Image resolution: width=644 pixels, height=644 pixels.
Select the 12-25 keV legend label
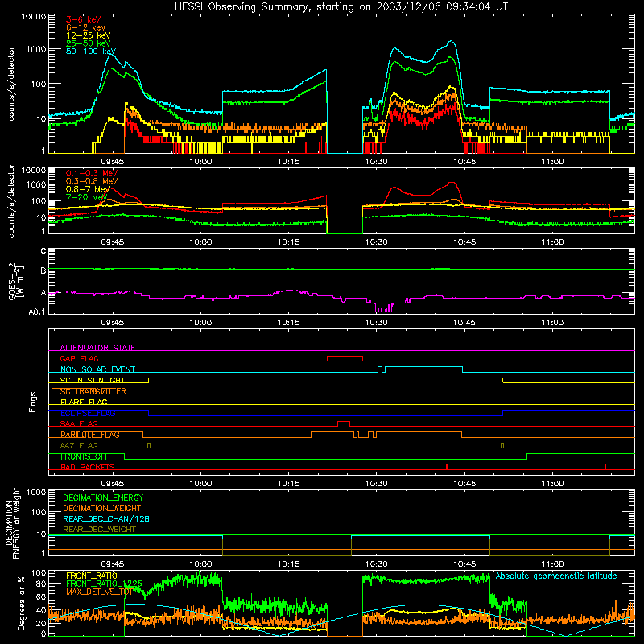89,35
